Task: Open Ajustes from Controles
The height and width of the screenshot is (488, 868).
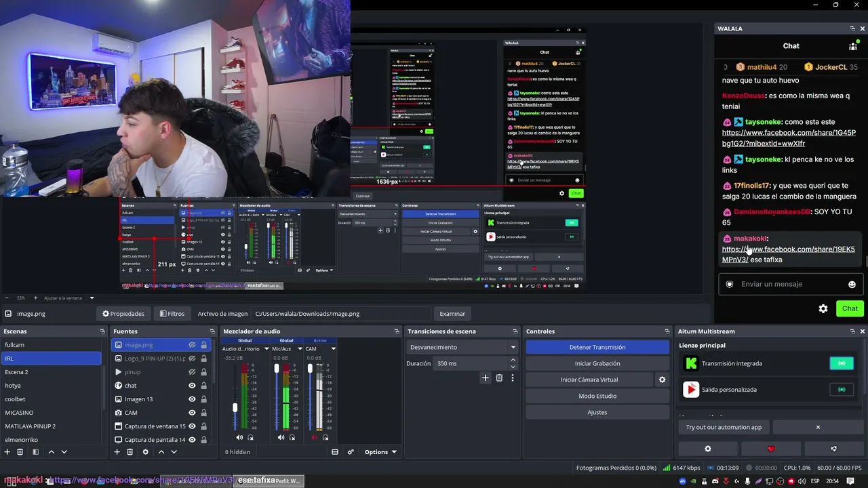Action: (x=597, y=412)
